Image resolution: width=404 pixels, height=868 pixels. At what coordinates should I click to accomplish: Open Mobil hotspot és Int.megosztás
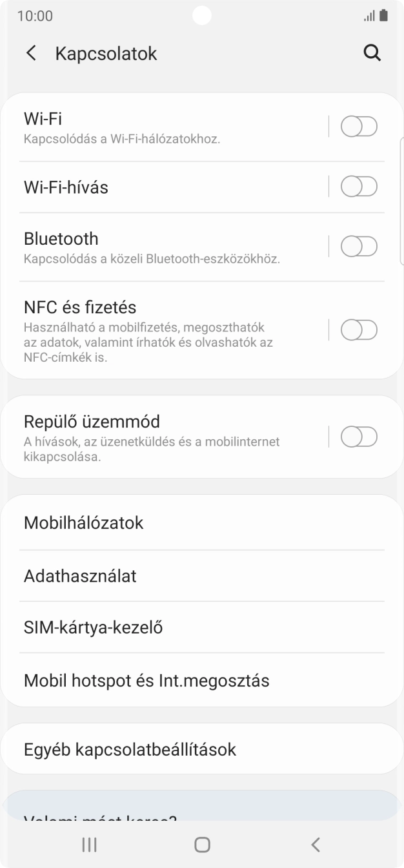coord(146,679)
